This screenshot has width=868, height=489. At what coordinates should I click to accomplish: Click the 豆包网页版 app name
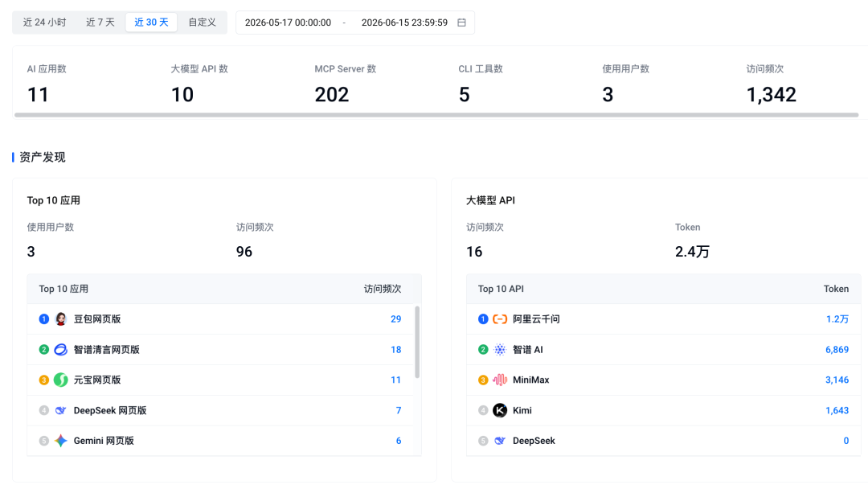coord(97,319)
